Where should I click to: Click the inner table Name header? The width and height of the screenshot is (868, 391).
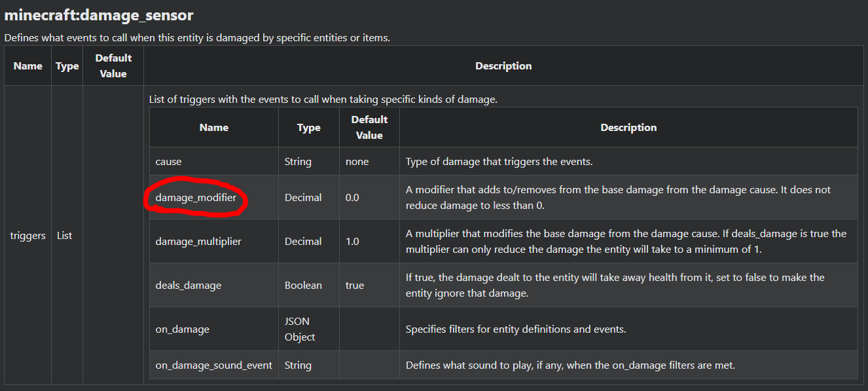[214, 127]
